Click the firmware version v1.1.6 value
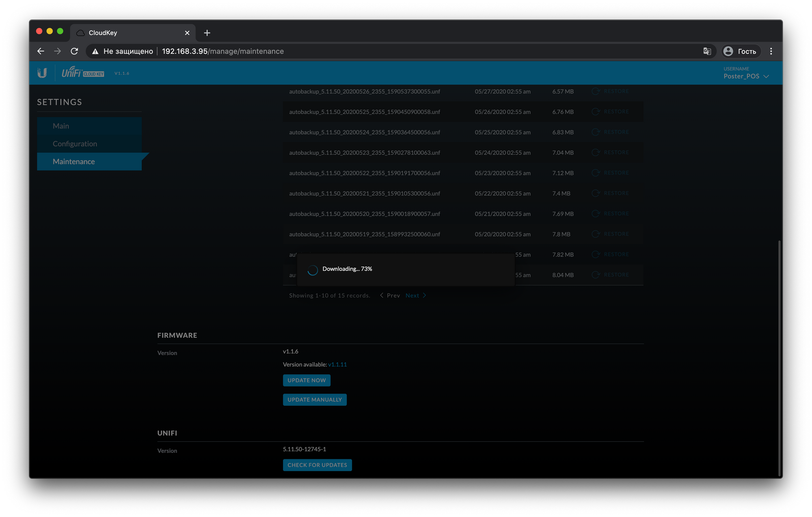This screenshot has width=812, height=517. pyautogui.click(x=291, y=351)
